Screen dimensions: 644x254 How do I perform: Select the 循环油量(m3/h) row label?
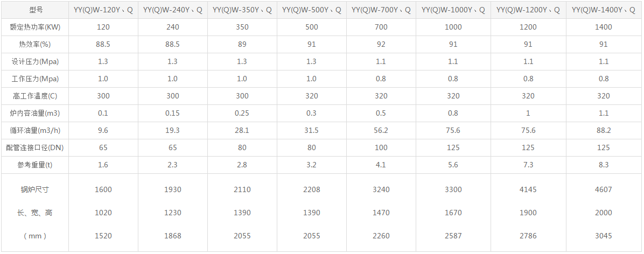pyautogui.click(x=35, y=130)
